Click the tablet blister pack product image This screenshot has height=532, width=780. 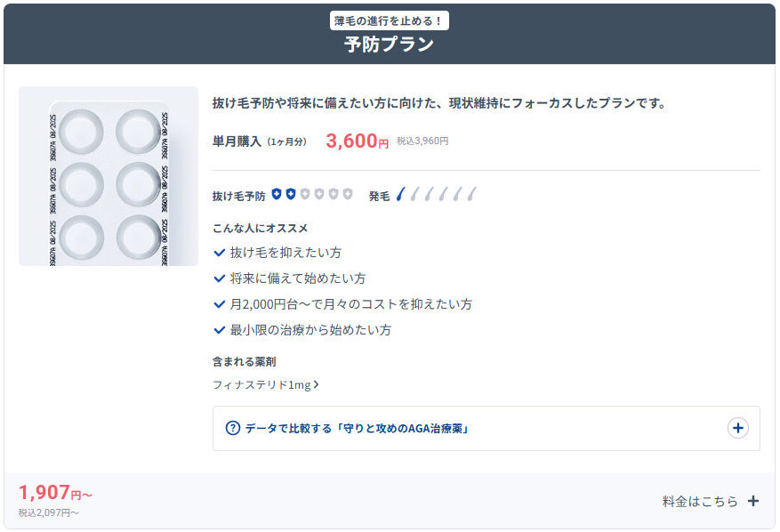(109, 176)
